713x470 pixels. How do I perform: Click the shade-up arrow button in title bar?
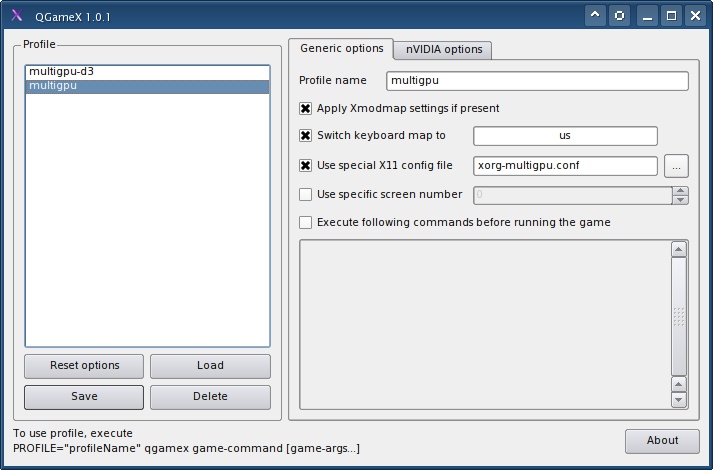click(595, 16)
